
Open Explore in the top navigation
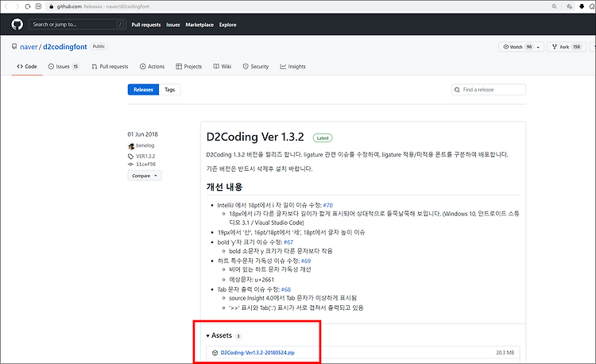pyautogui.click(x=228, y=25)
